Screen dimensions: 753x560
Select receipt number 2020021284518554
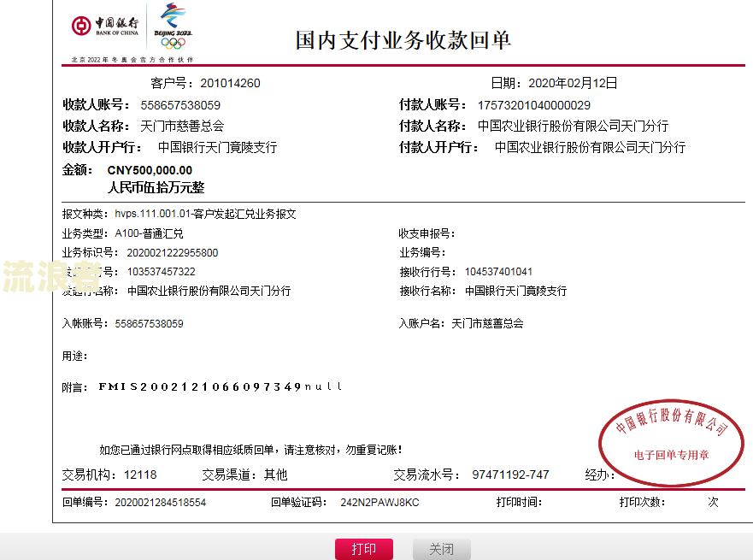161,503
